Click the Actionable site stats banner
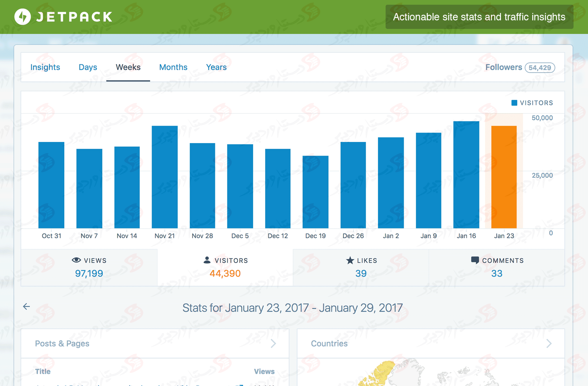The height and width of the screenshot is (386, 588). (479, 17)
